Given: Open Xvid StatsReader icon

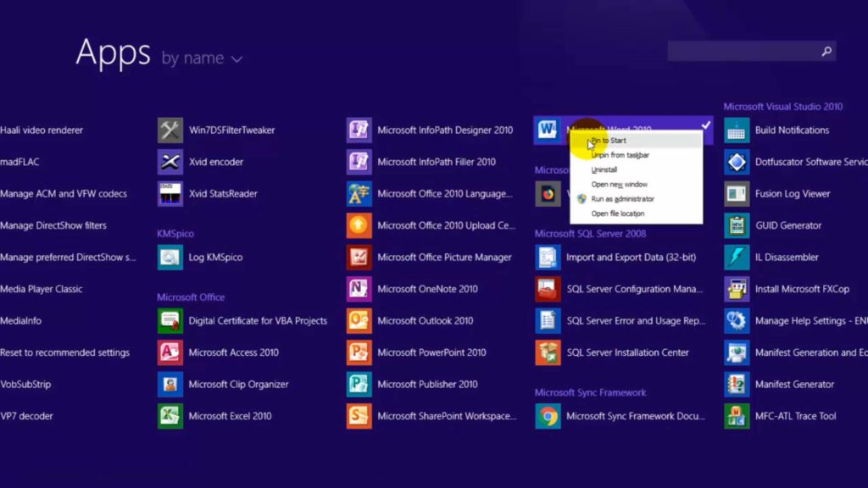Looking at the screenshot, I should [170, 194].
